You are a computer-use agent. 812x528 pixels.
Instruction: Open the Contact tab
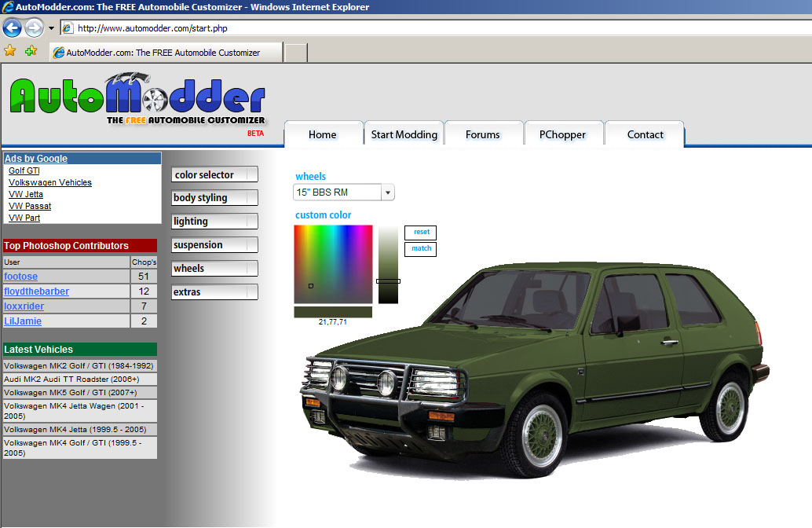[x=646, y=134]
